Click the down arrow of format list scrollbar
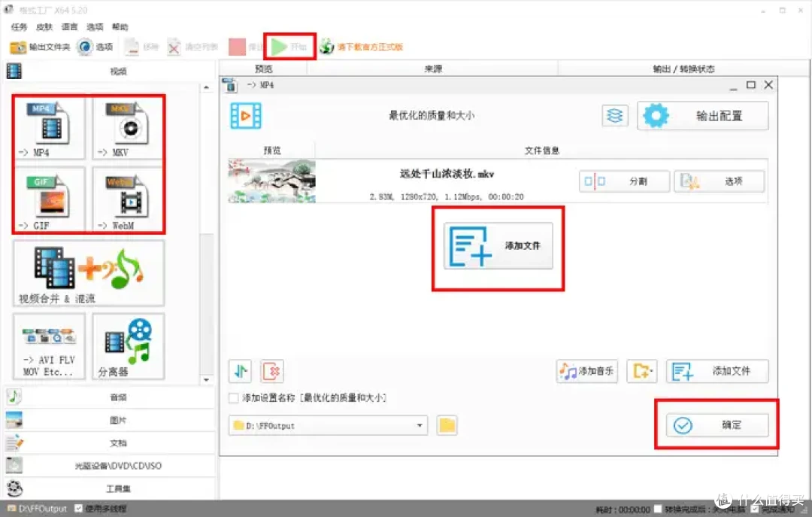812x517 pixels. pyautogui.click(x=207, y=379)
